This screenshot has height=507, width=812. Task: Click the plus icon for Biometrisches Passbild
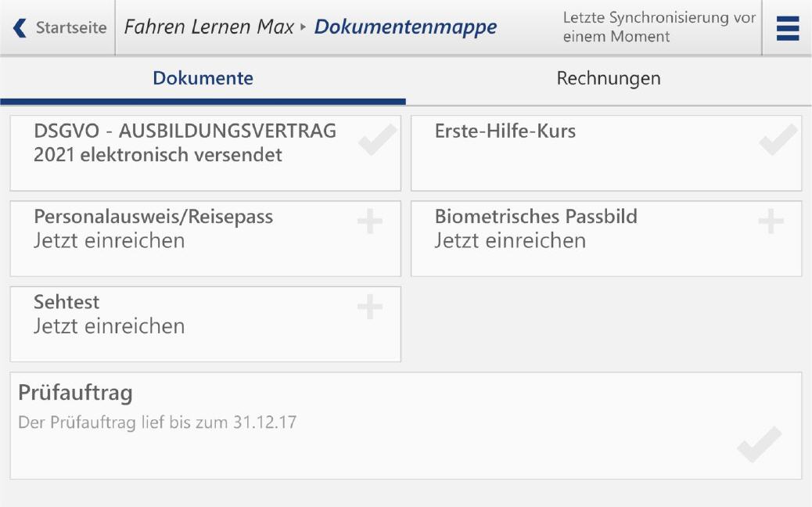[x=771, y=222]
